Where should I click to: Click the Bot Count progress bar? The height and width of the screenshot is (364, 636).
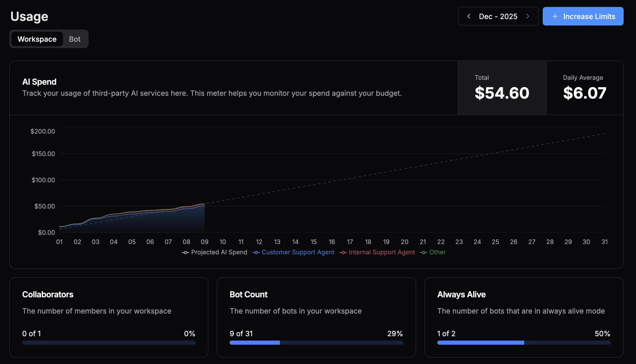coord(316,343)
